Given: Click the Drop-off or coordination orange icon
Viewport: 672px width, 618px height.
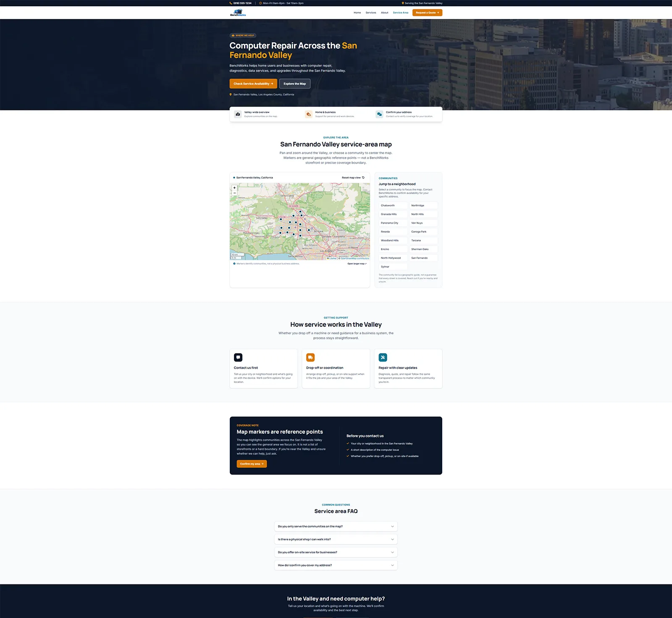Looking at the screenshot, I should (310, 357).
